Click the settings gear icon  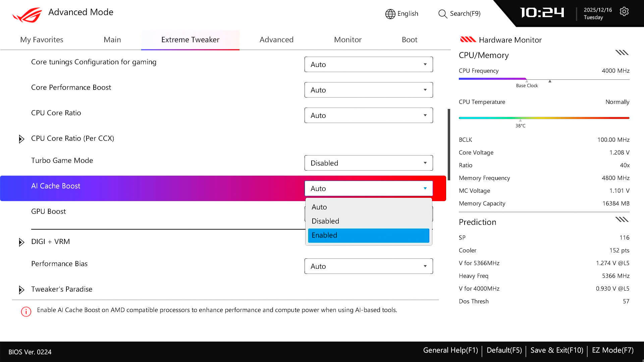624,12
